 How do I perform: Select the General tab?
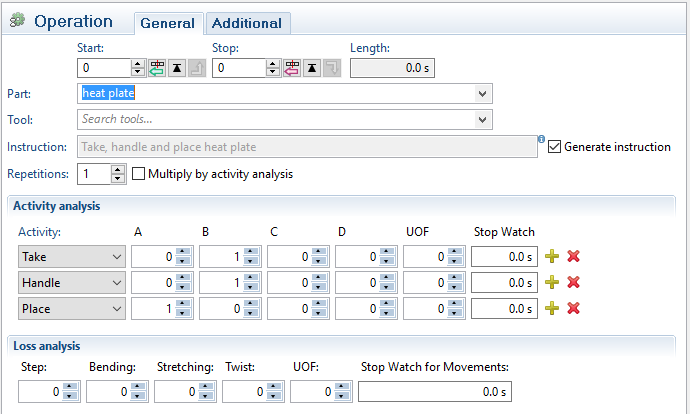point(167,24)
